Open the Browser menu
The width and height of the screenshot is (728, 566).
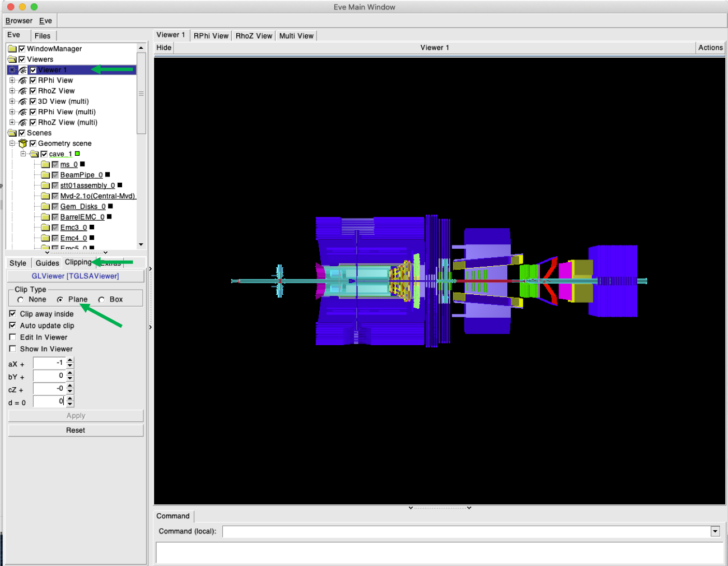pyautogui.click(x=19, y=21)
